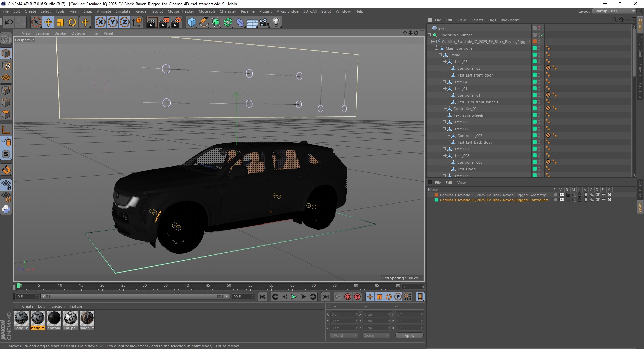This screenshot has height=349, width=644.
Task: Open the MoGraph menu
Action: pyautogui.click(x=207, y=11)
